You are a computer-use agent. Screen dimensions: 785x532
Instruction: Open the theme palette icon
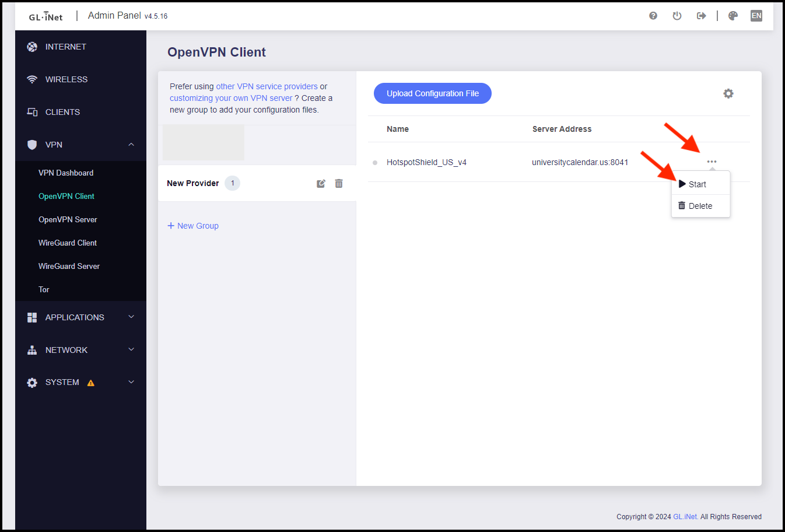pyautogui.click(x=733, y=16)
